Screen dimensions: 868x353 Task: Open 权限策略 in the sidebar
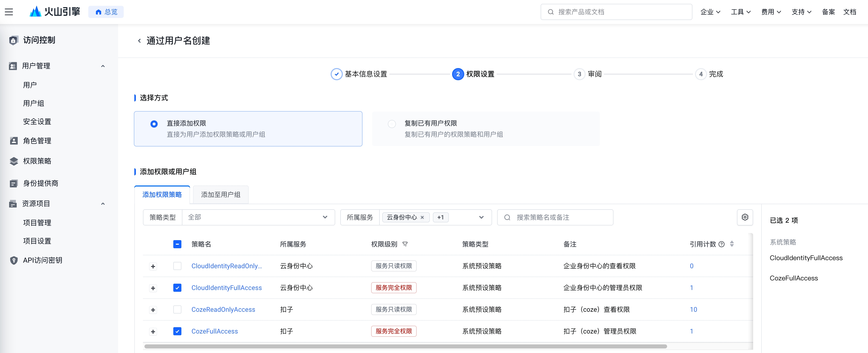37,161
